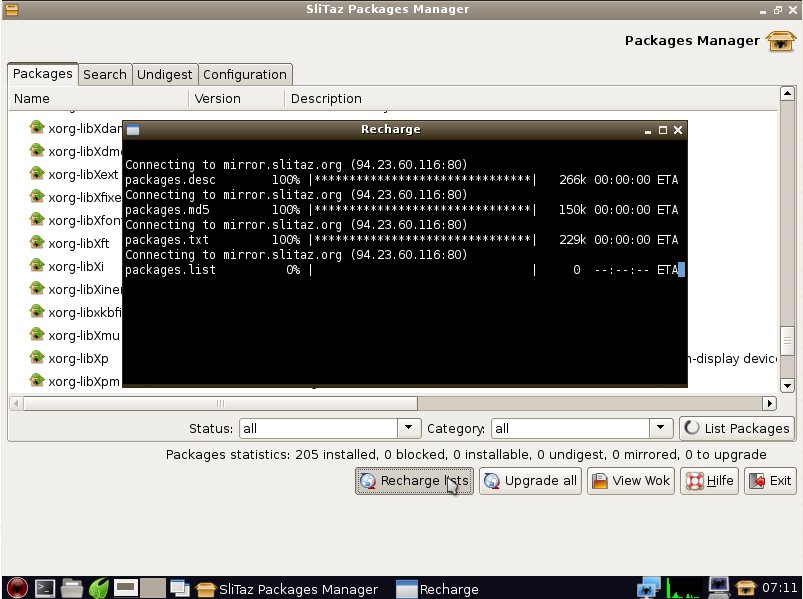The height and width of the screenshot is (599, 803).
Task: Click the Recharge lists button
Action: (x=414, y=481)
